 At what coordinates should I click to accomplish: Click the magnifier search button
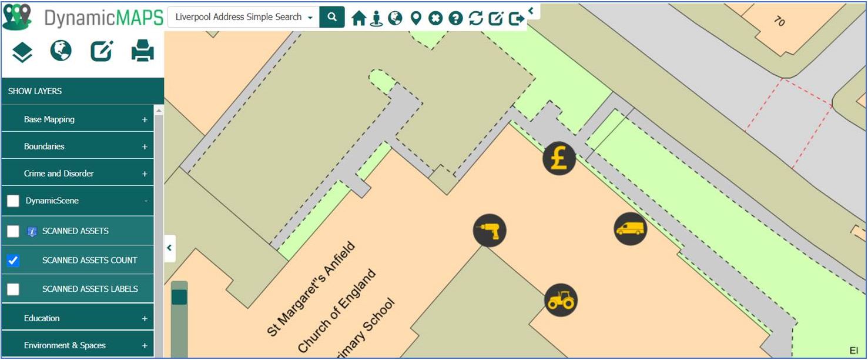(332, 17)
